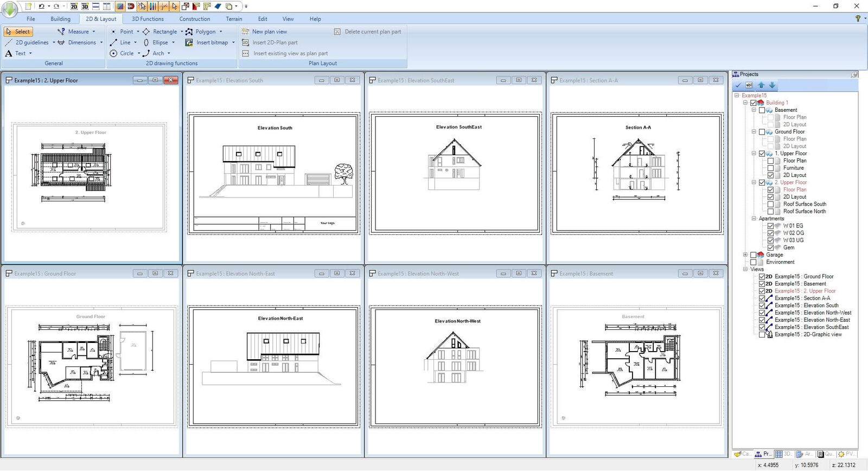Click the Section A-A view window drawing

[637, 173]
